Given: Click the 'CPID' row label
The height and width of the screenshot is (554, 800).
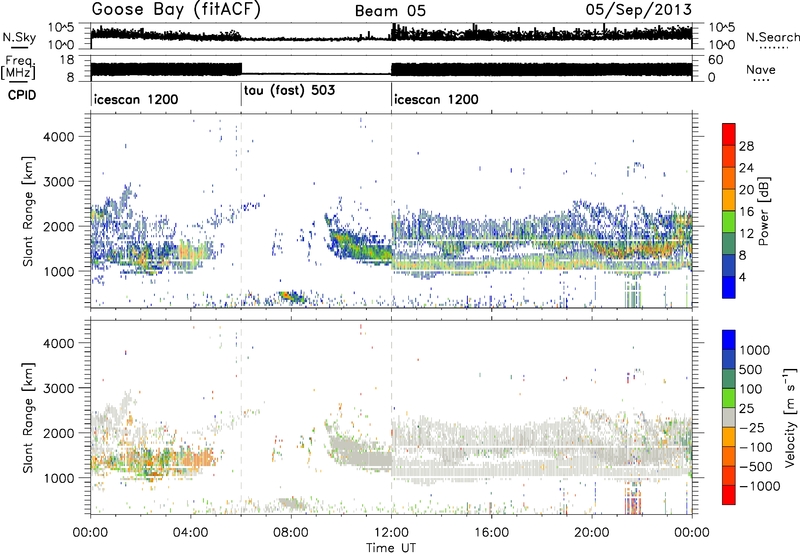Looking at the screenshot, I should [22, 95].
